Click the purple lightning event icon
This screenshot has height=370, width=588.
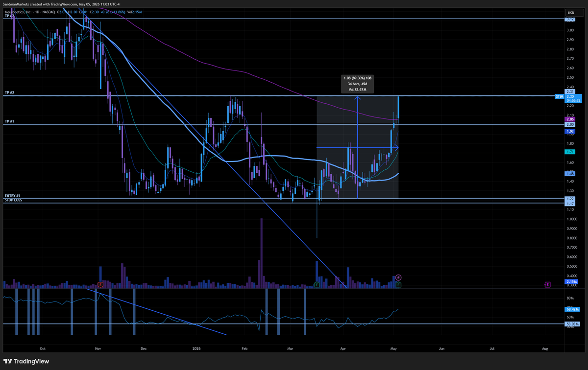pos(398,277)
